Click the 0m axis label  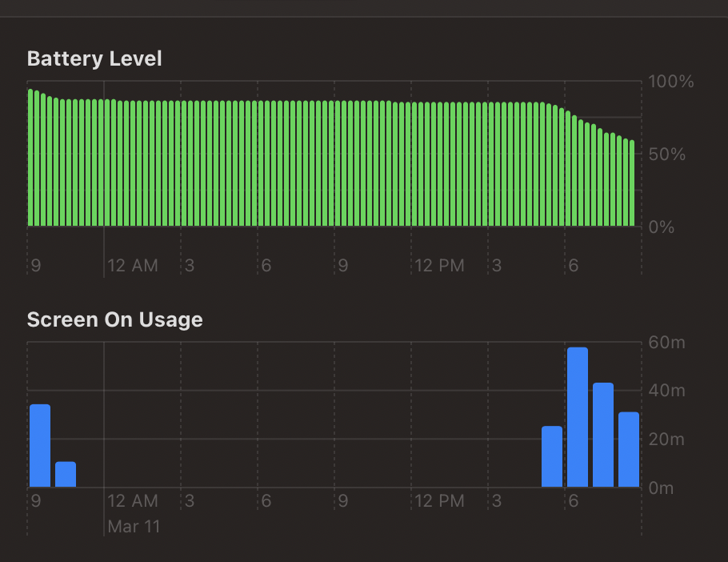661,488
